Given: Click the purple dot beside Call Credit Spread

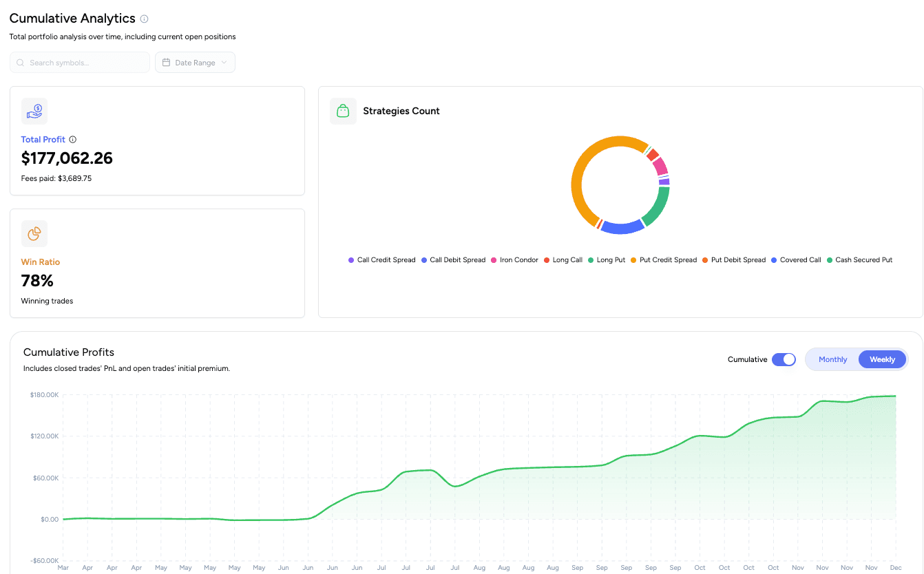Looking at the screenshot, I should pos(350,259).
